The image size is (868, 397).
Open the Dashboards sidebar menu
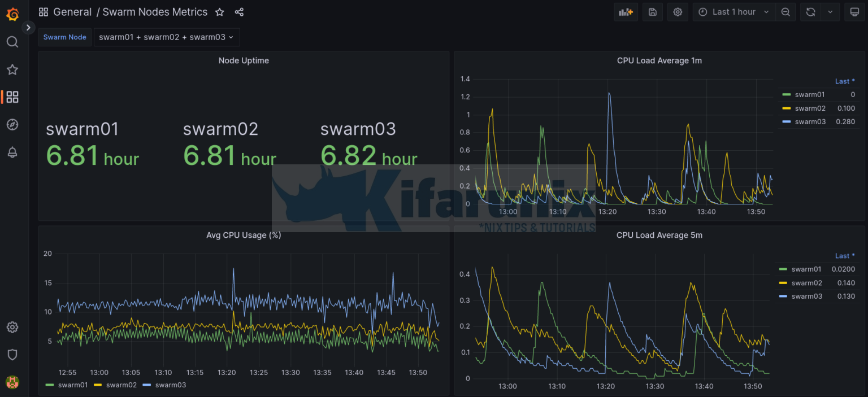12,97
